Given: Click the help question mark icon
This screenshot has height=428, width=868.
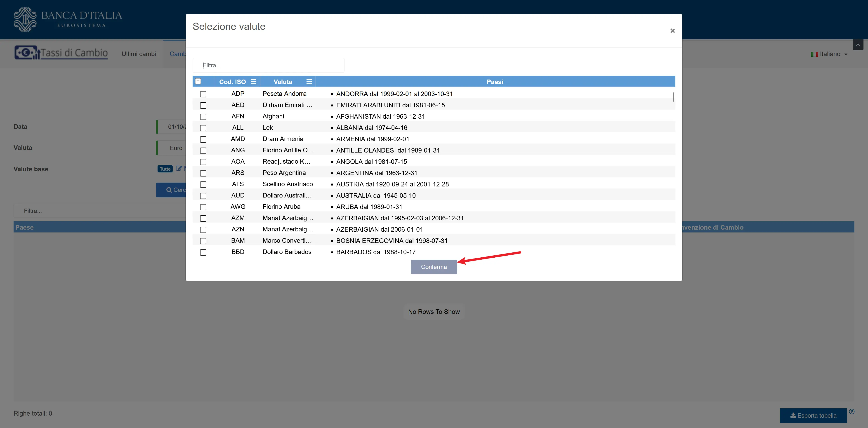Looking at the screenshot, I should [x=851, y=412].
